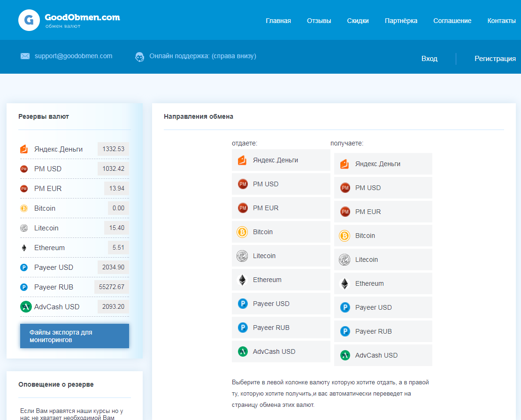Click reserve value 5.51
The image size is (521, 420).
(118, 248)
